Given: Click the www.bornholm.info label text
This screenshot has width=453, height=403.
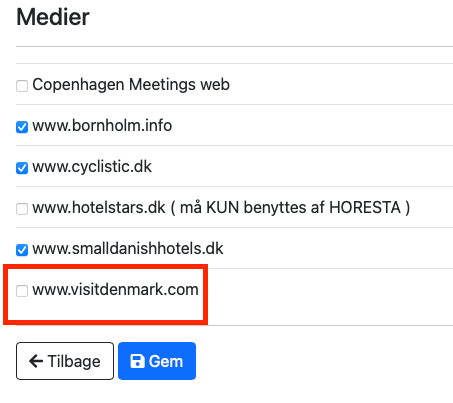Looking at the screenshot, I should point(102,126).
